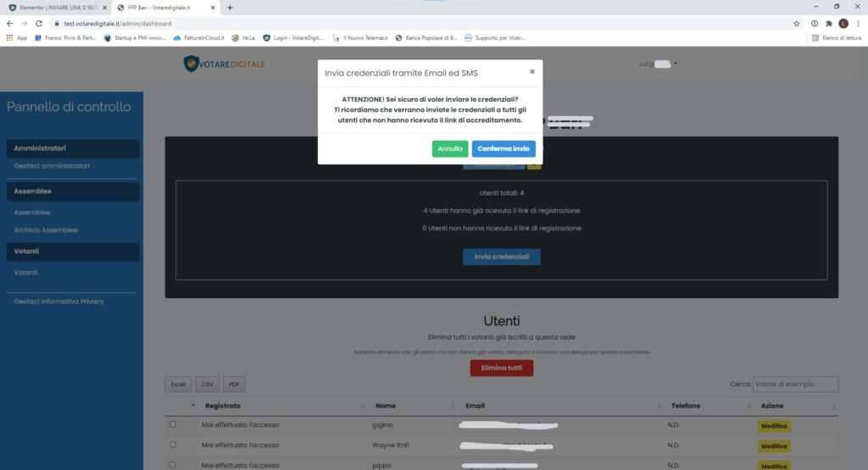Click the Cerca search input field

[x=795, y=384]
